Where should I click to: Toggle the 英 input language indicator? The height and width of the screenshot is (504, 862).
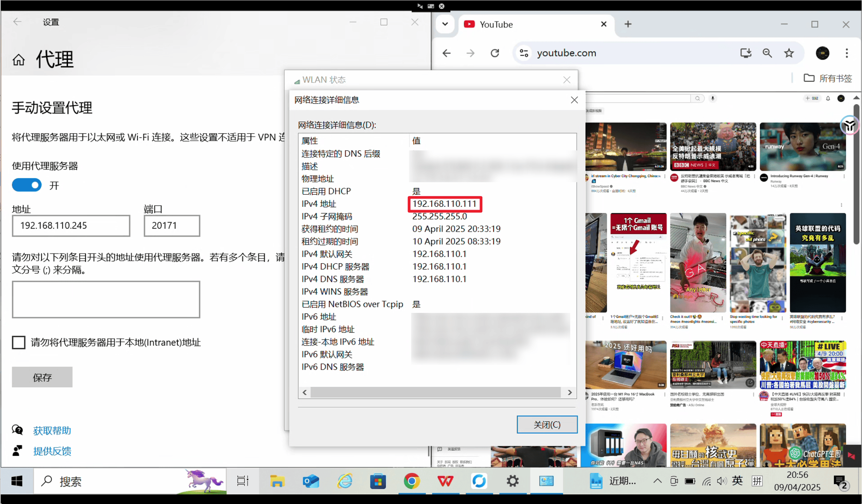[737, 481]
